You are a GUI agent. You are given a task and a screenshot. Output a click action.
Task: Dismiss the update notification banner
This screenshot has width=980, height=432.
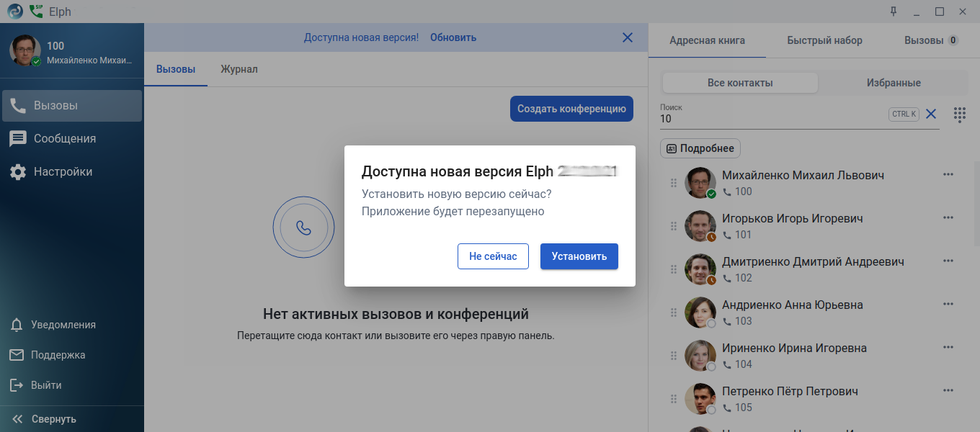click(628, 37)
